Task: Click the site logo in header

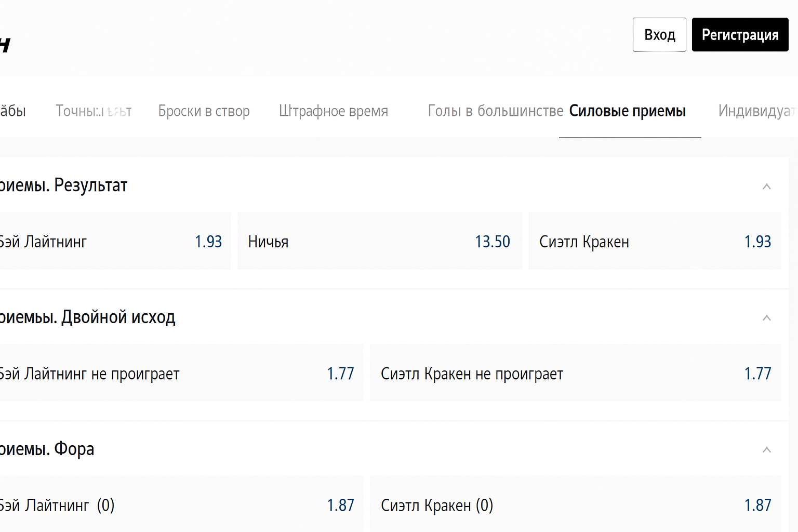Action: coord(5,45)
